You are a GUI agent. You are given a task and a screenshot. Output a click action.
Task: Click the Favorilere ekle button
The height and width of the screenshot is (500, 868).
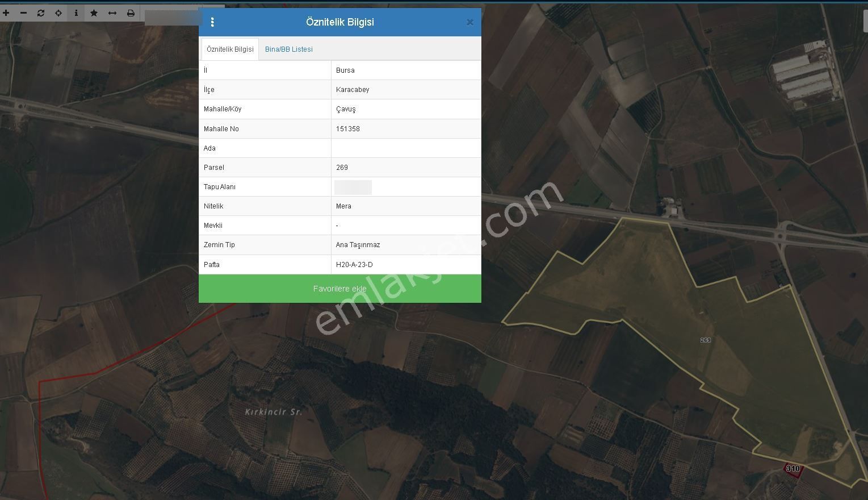click(340, 289)
